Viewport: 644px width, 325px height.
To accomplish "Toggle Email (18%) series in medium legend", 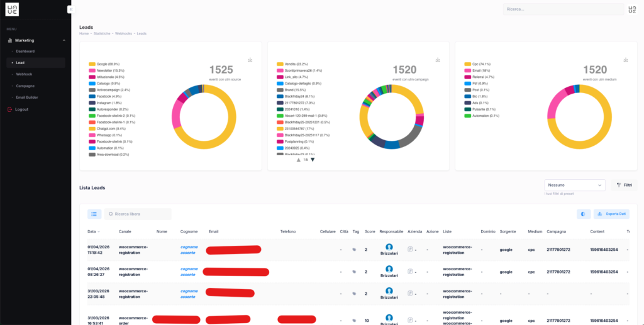I will (x=477, y=70).
